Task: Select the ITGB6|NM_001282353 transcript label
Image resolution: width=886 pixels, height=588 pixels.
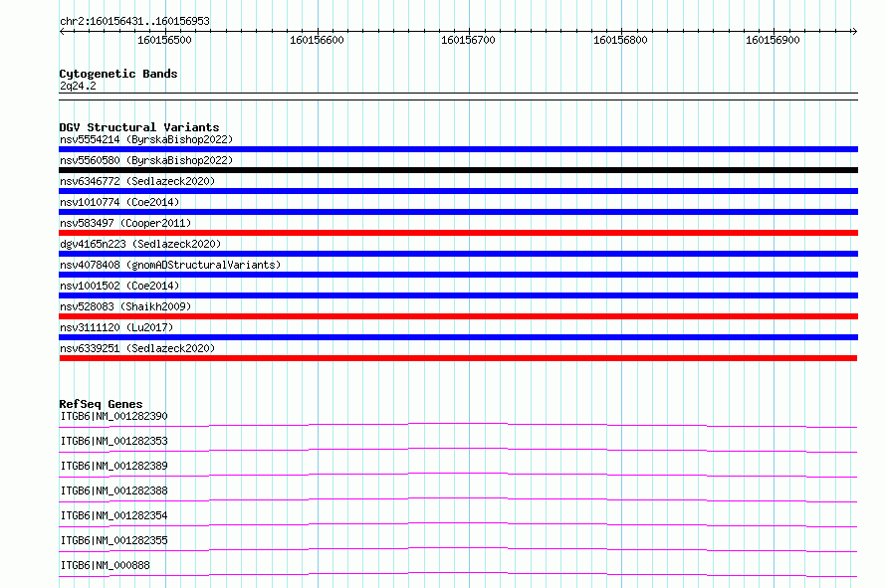Action: coord(114,441)
